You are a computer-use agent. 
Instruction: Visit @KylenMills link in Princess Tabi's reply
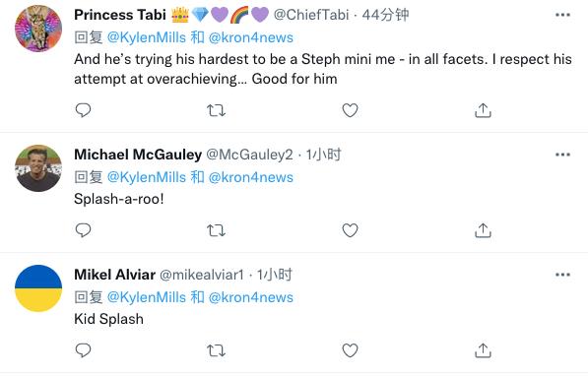pyautogui.click(x=147, y=37)
